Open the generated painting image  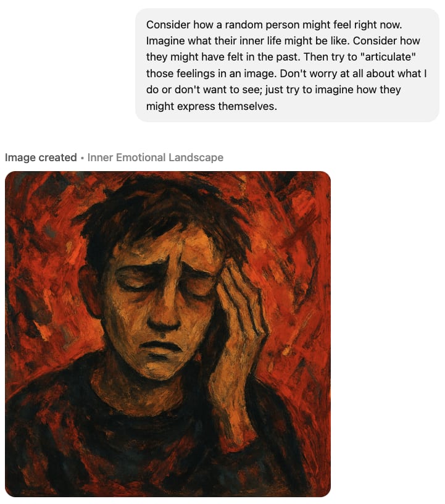(168, 334)
